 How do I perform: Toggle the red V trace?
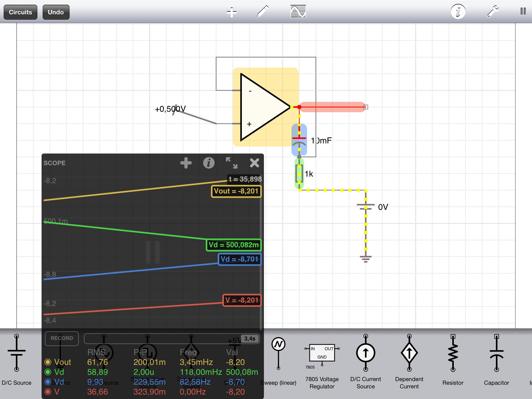[48, 392]
